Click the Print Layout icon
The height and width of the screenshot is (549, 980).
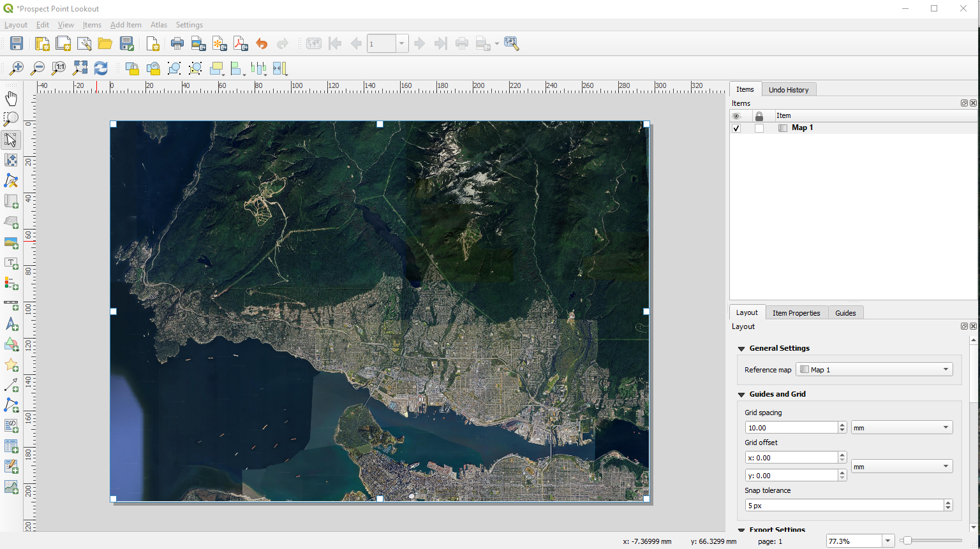tap(177, 43)
